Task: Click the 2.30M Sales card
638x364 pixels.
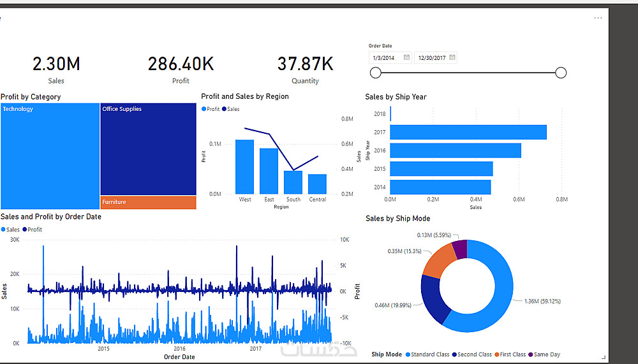Action: (x=56, y=69)
